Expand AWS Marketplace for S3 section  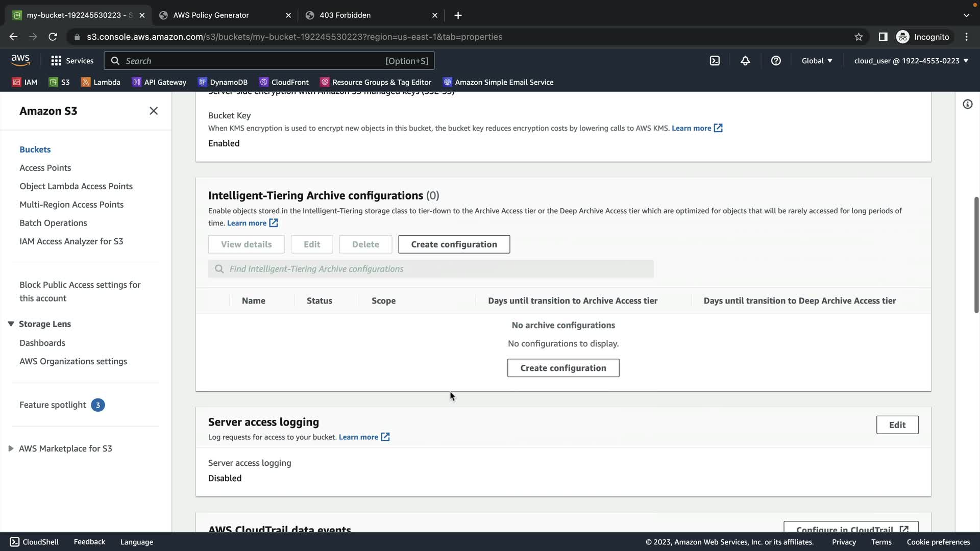11,448
